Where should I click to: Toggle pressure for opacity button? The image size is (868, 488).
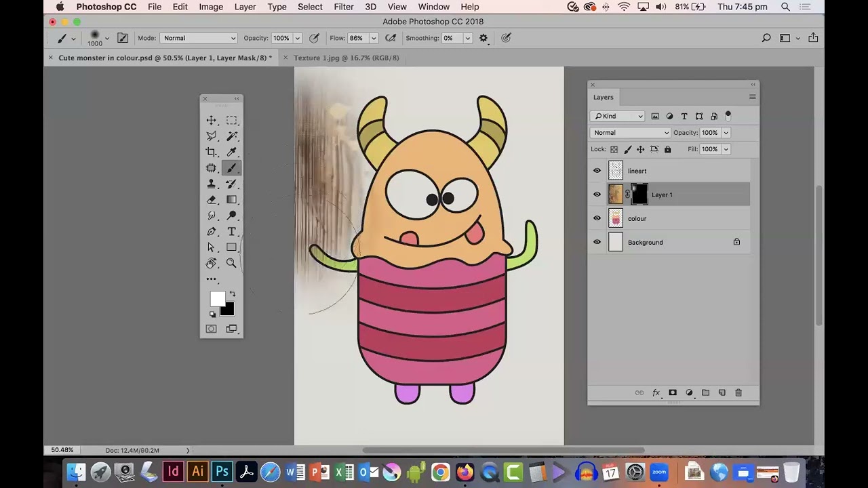point(314,38)
